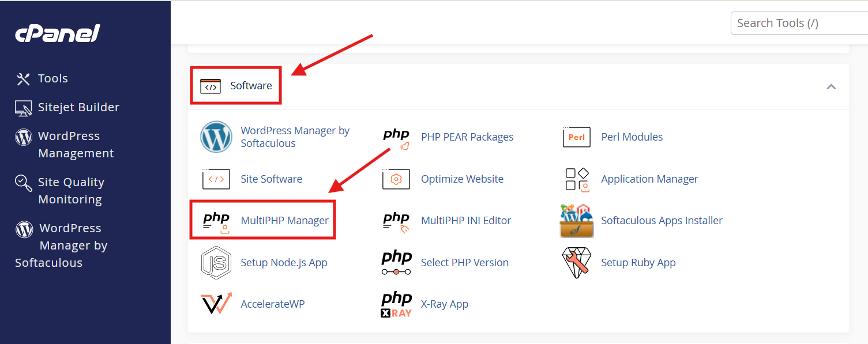Open the Setup Ruby App gem icon

(x=576, y=263)
